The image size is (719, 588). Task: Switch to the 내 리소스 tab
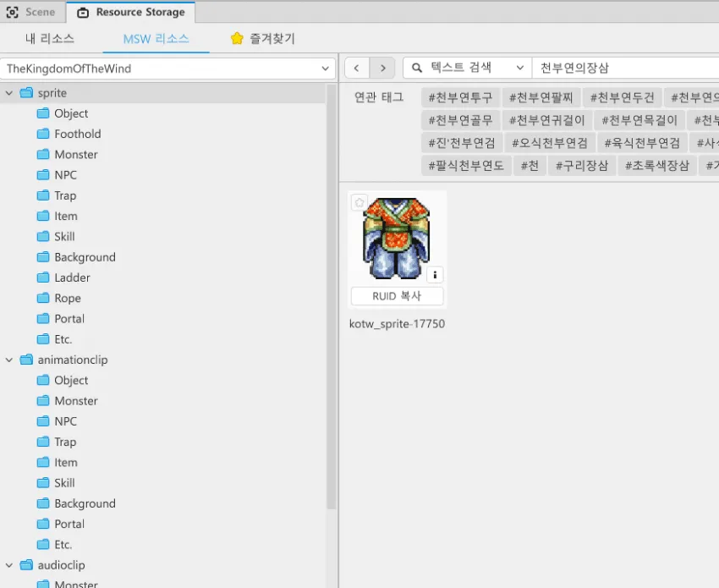pyautogui.click(x=50, y=39)
